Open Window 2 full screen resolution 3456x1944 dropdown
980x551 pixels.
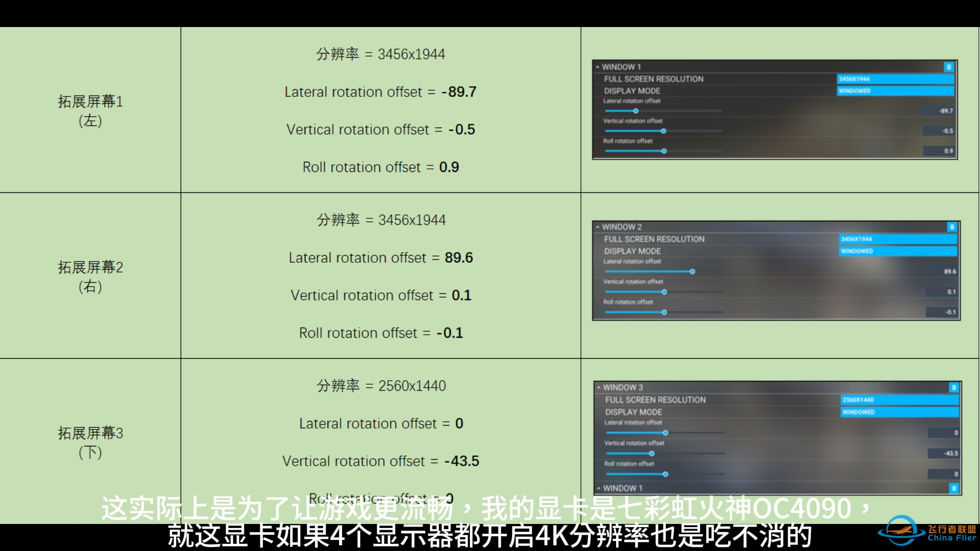tap(898, 239)
